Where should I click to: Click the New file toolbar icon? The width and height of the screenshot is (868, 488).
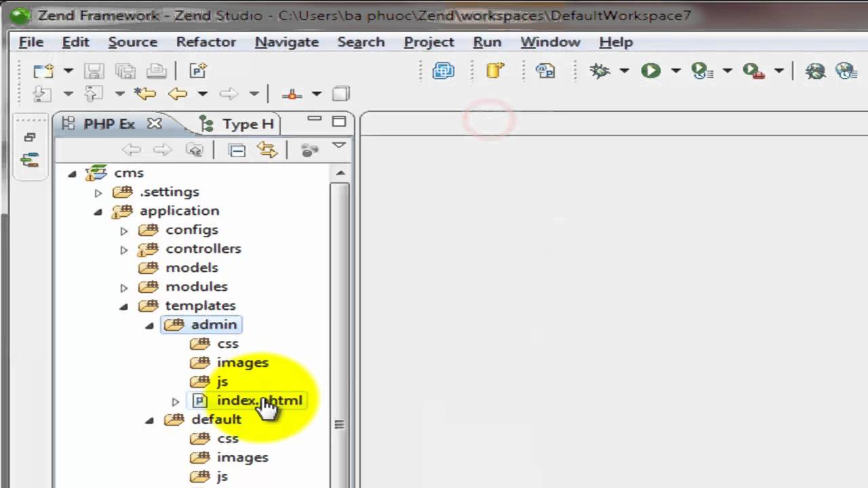[x=43, y=70]
